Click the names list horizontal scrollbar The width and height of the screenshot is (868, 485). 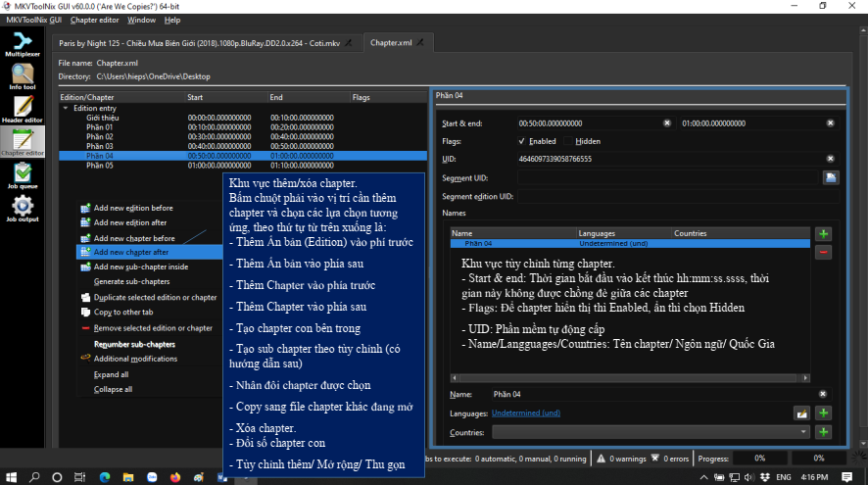tap(630, 378)
